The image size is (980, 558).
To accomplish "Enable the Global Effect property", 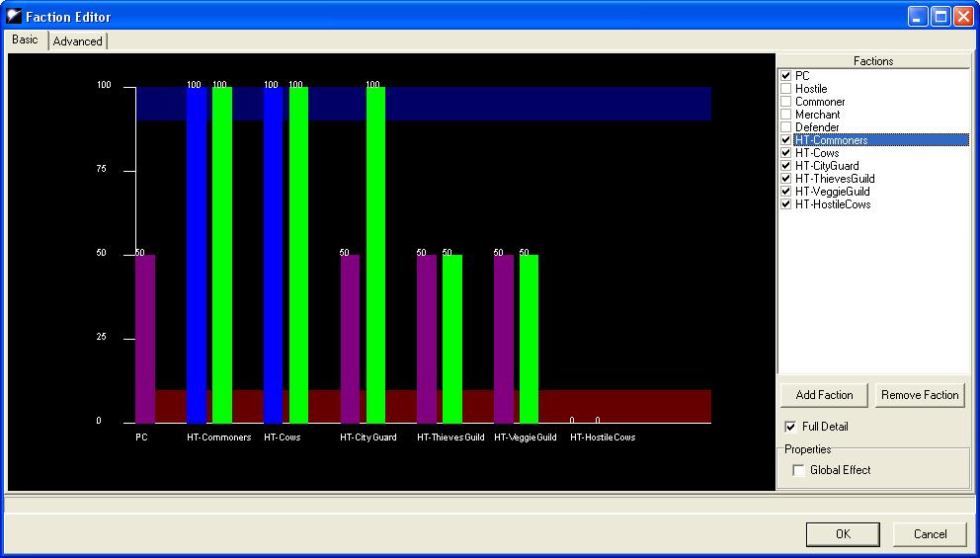I will click(x=798, y=470).
